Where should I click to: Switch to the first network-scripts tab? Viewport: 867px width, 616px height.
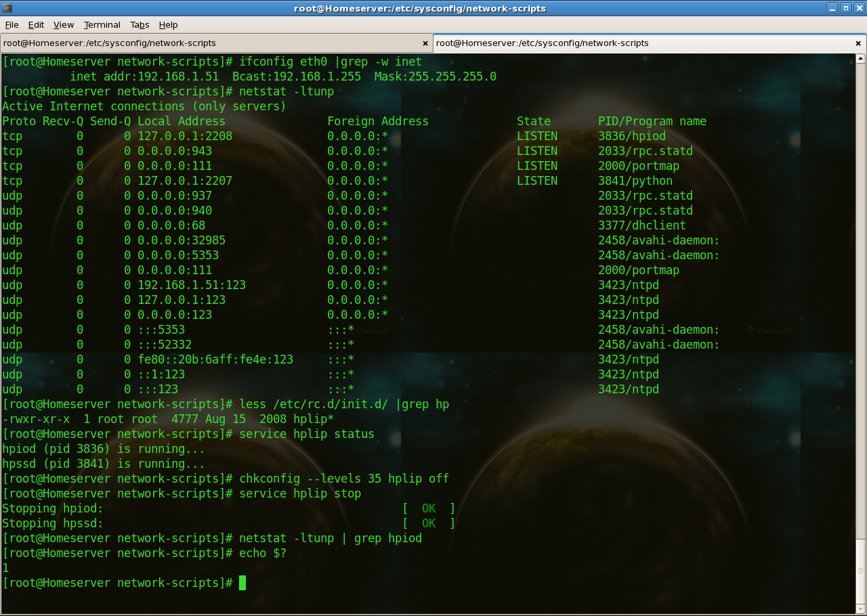tap(216, 43)
